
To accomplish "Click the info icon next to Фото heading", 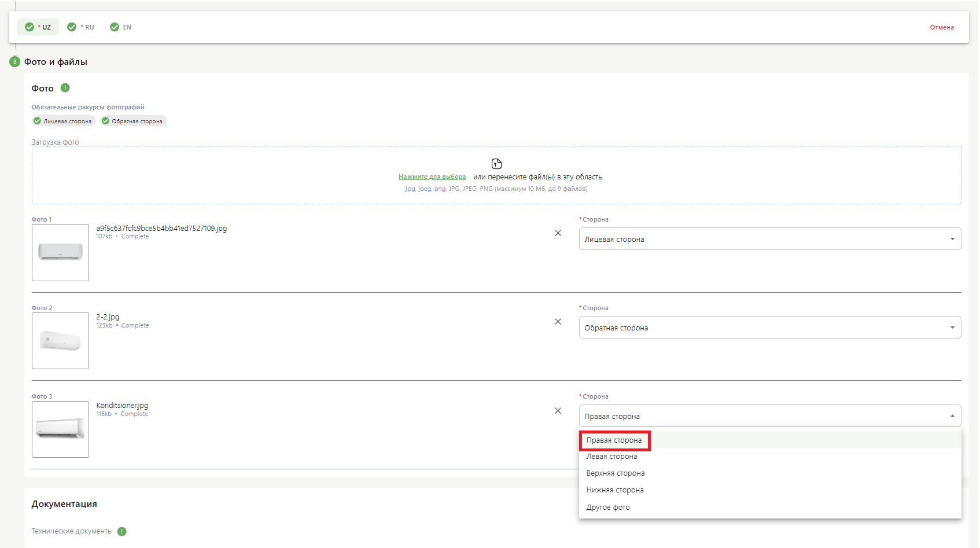I will click(x=65, y=88).
